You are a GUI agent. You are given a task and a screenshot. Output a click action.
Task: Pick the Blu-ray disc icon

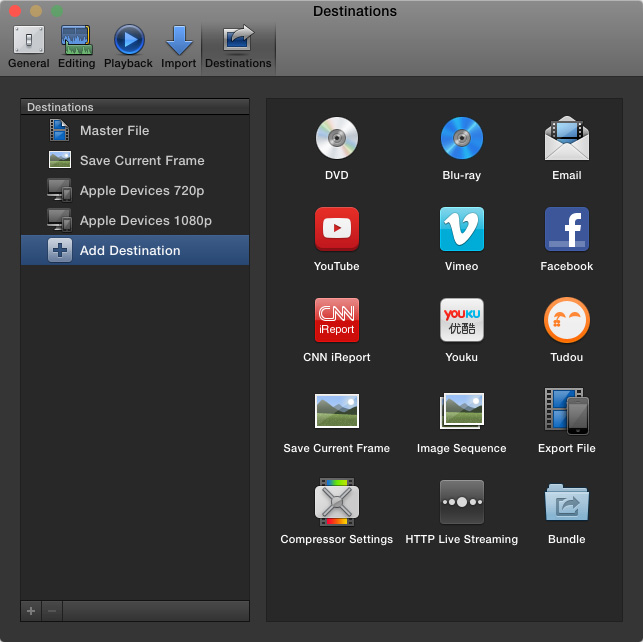[462, 138]
